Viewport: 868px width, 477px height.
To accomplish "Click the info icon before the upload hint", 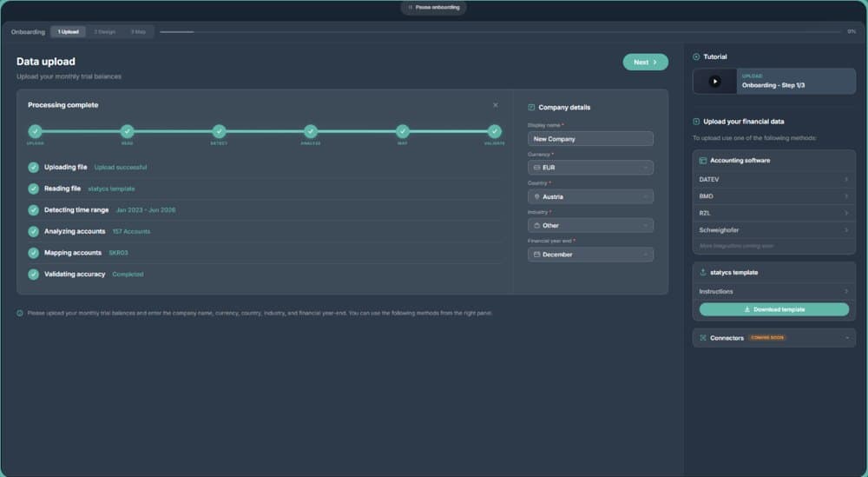I will pyautogui.click(x=20, y=313).
